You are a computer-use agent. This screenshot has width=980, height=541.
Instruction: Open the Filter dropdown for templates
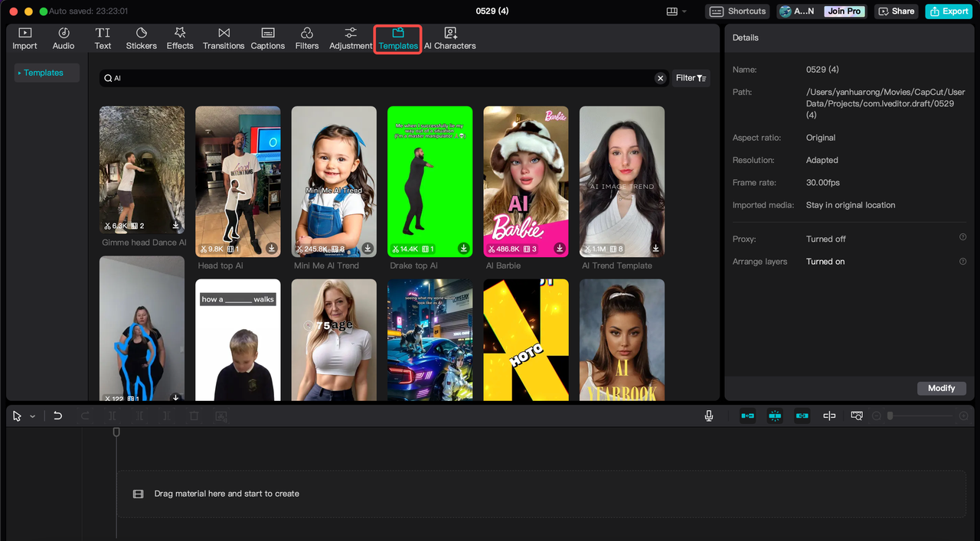pos(691,78)
